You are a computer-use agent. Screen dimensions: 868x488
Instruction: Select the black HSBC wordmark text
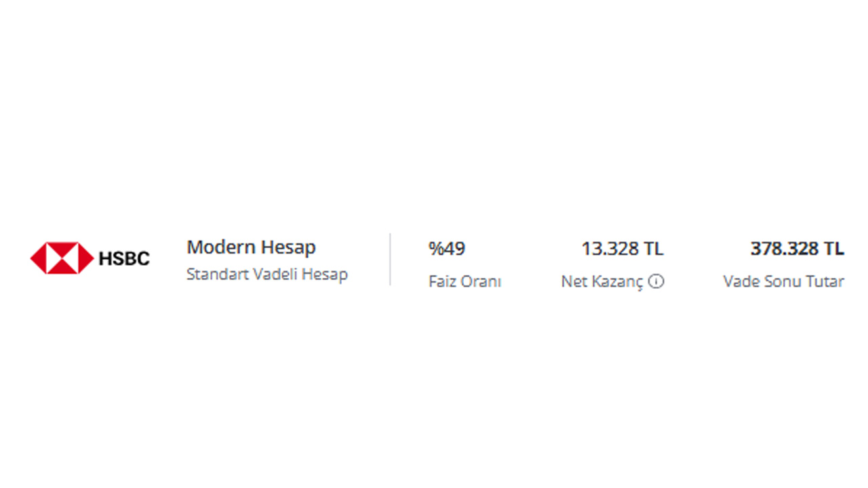coord(124,258)
